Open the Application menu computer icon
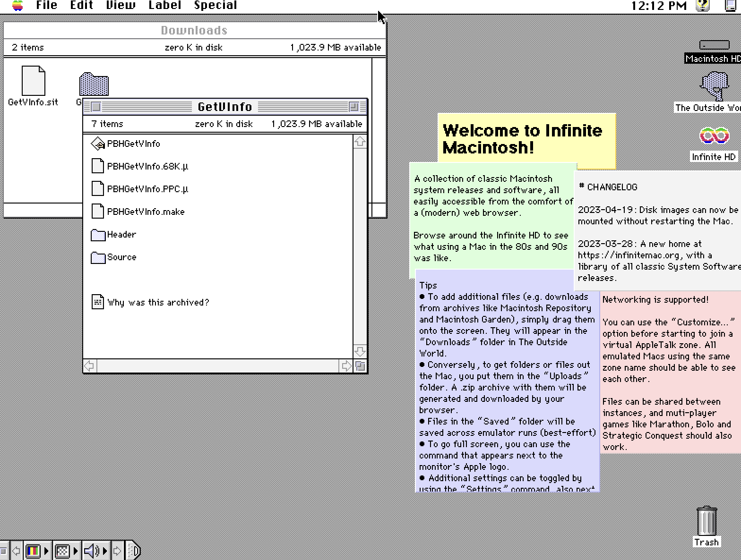This screenshot has width=741, height=560. coord(732,6)
